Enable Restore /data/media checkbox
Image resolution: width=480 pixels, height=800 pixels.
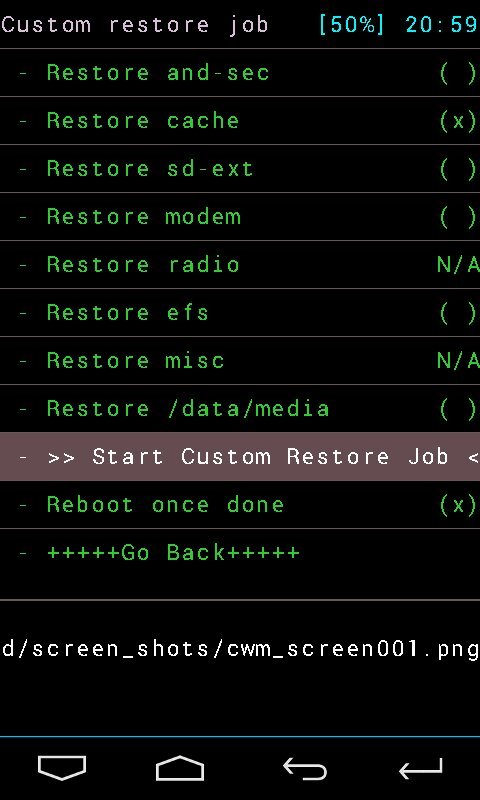click(x=458, y=409)
